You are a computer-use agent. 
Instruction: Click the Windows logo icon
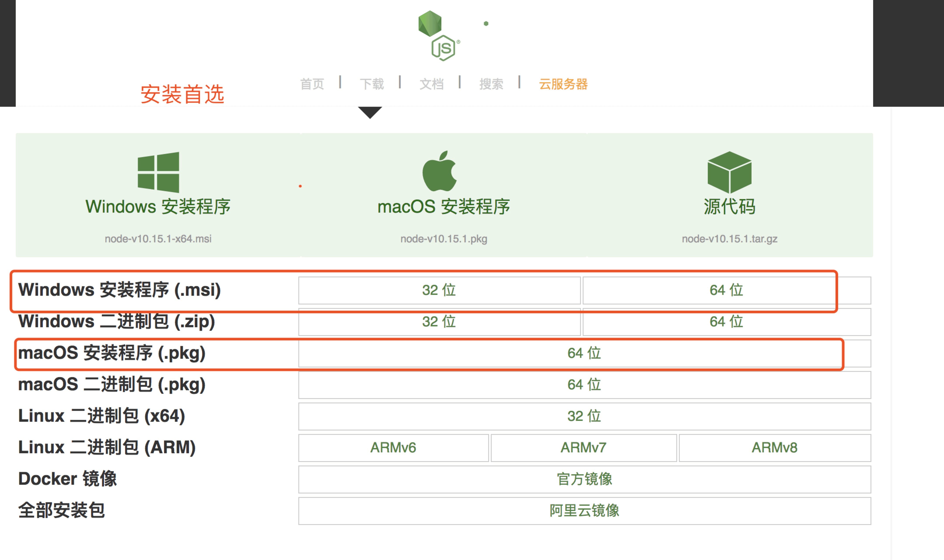click(x=159, y=172)
